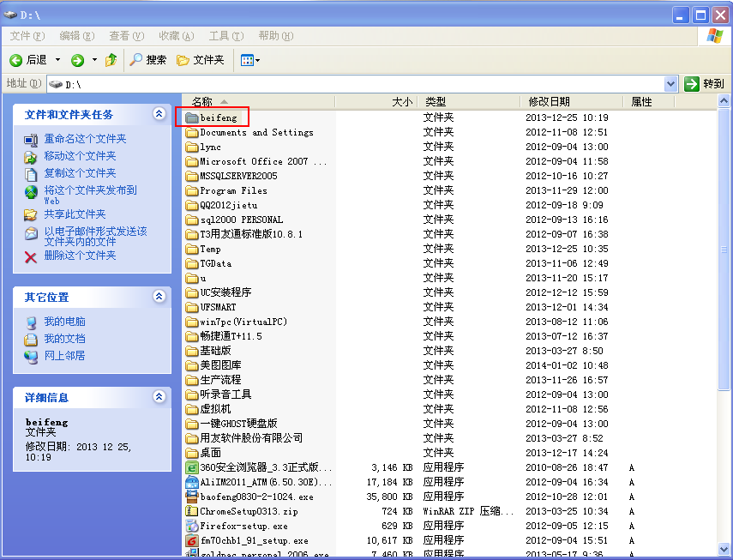Image resolution: width=733 pixels, height=560 pixels.
Task: Go up one folder level icon
Action: coord(111,60)
